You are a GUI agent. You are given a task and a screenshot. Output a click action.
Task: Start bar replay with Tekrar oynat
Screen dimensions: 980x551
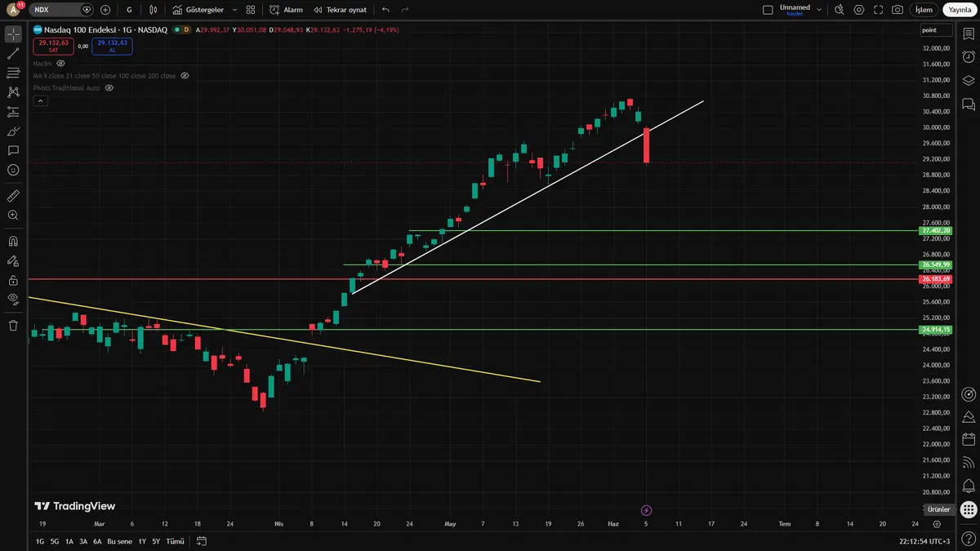[x=340, y=10]
